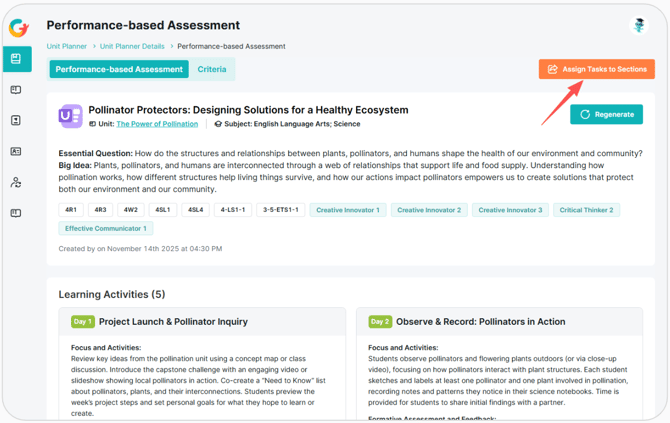Click the 4-LS1-1 standard tag
Image resolution: width=670 pixels, height=423 pixels.
[232, 210]
